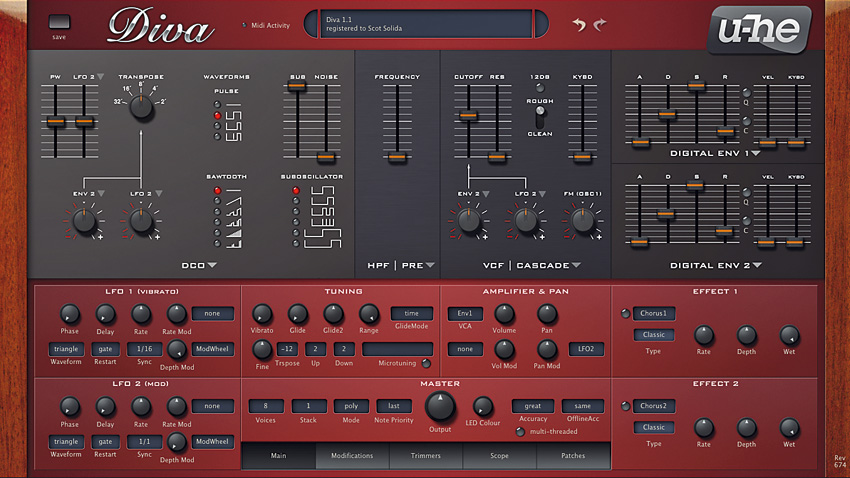The image size is (850, 478).
Task: Click the Glide knob in Tuning
Action: 298,314
